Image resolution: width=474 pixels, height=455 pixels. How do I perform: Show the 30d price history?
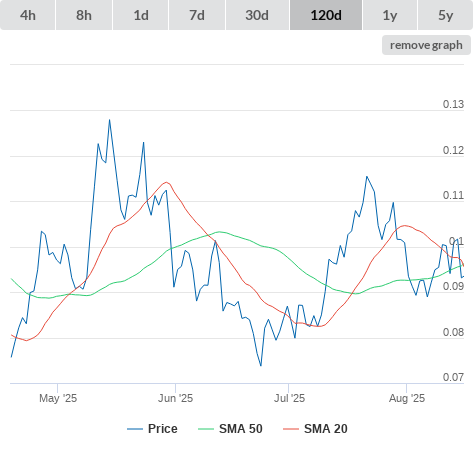[257, 15]
